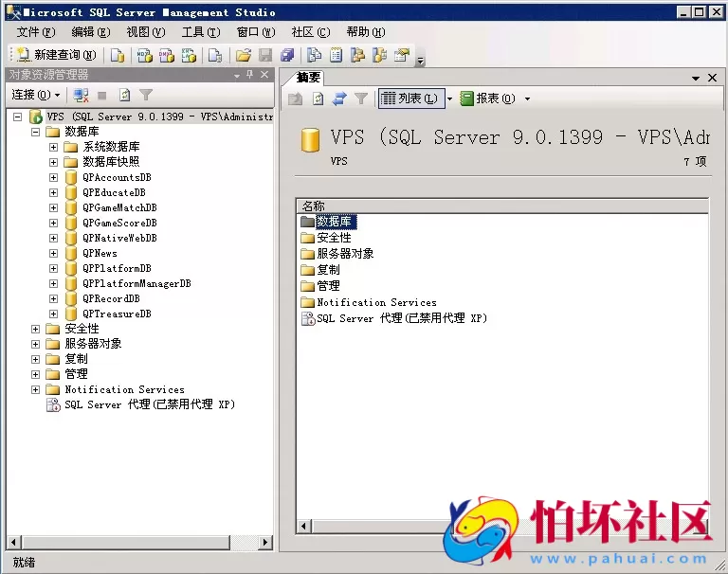Click the List (列表) view button
The width and height of the screenshot is (728, 574).
(411, 99)
